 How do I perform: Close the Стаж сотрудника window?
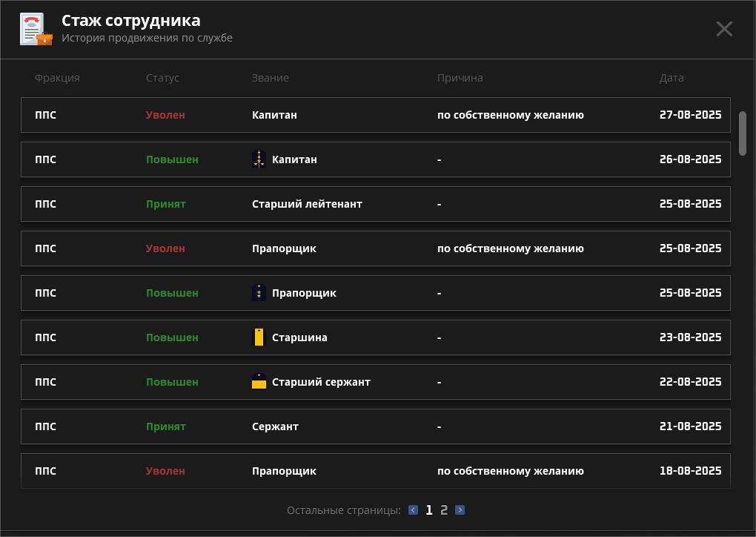[724, 29]
